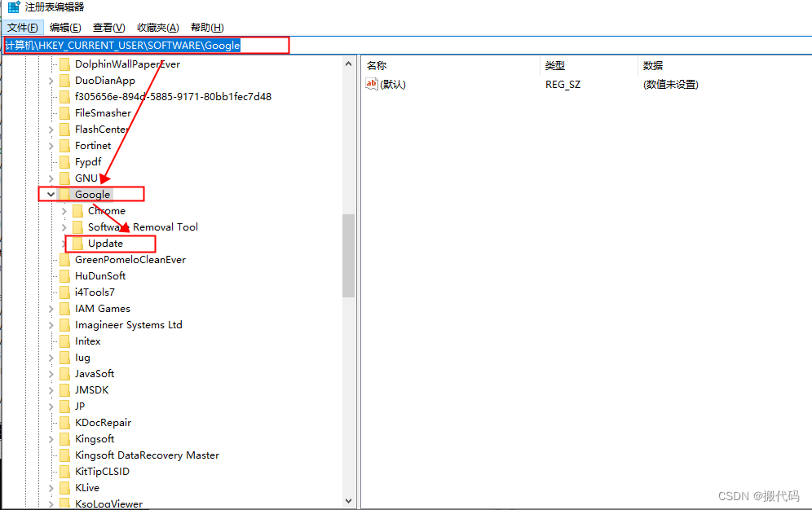Click the Registry Editor title bar icon
The width and height of the screenshot is (812, 510).
pyautogui.click(x=14, y=7)
